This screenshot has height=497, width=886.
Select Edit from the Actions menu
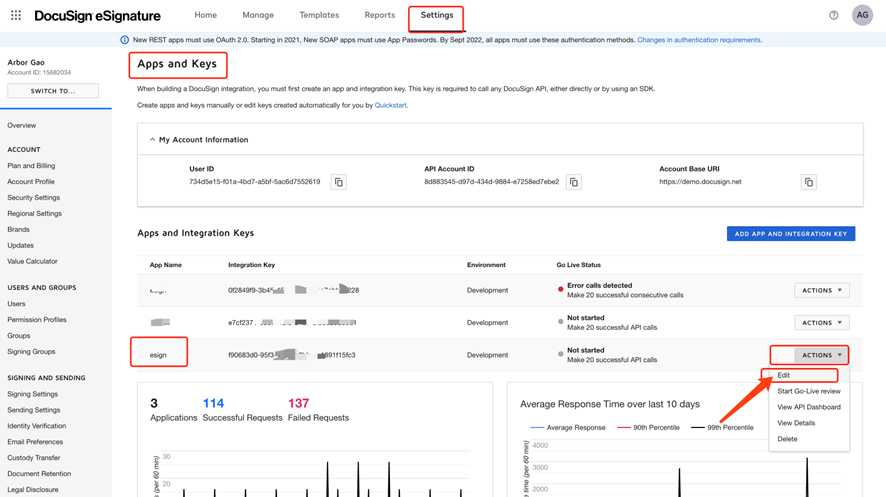point(784,376)
